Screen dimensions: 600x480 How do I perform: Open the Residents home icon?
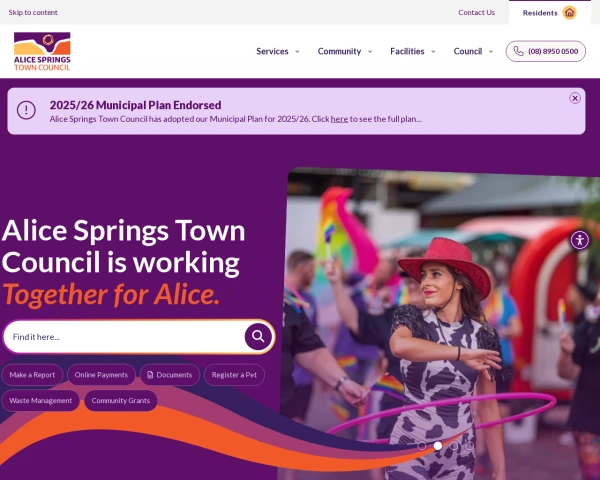click(569, 13)
